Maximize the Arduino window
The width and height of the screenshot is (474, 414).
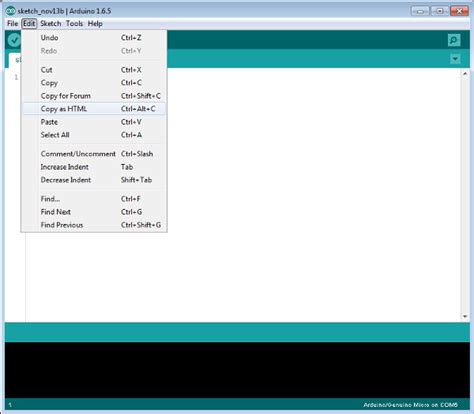tap(440, 11)
